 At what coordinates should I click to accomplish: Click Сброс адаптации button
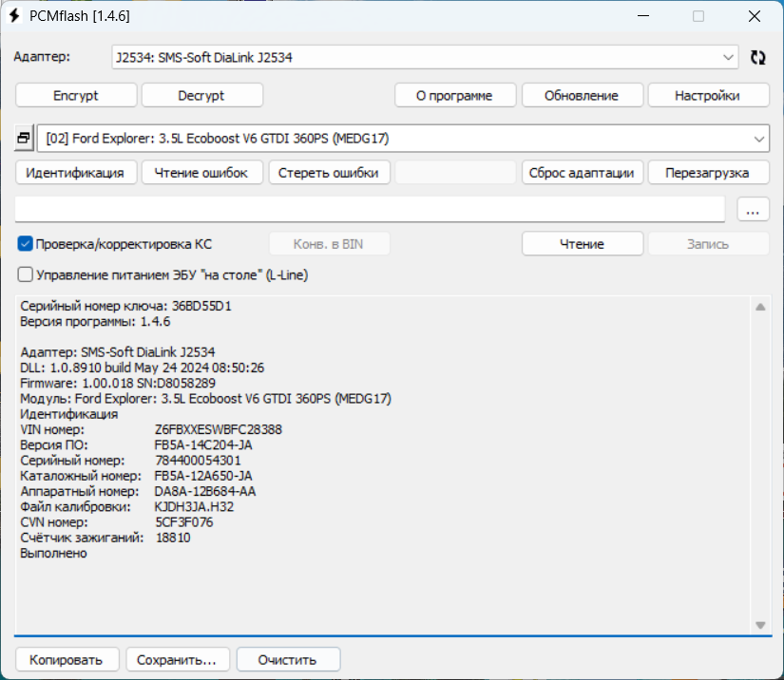pos(582,173)
